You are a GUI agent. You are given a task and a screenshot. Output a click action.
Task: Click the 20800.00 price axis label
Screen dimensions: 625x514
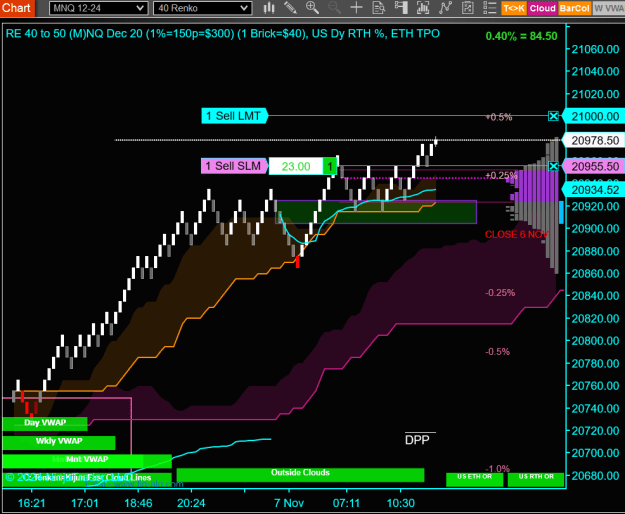click(595, 341)
